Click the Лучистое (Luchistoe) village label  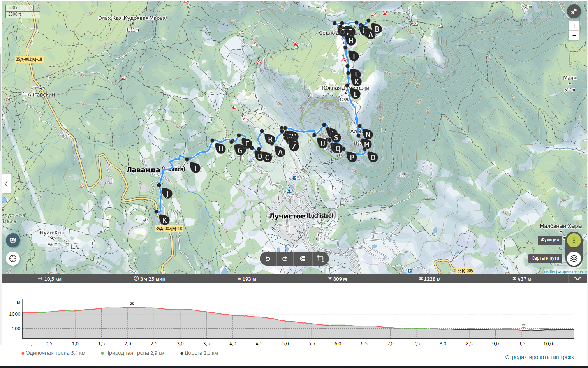point(301,216)
